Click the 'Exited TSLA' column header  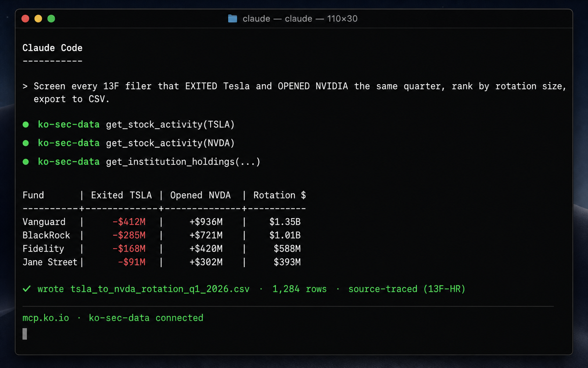(x=121, y=195)
